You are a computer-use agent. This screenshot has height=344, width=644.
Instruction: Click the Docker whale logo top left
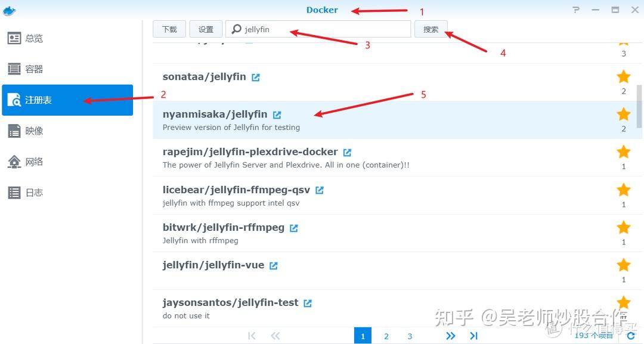[9, 10]
